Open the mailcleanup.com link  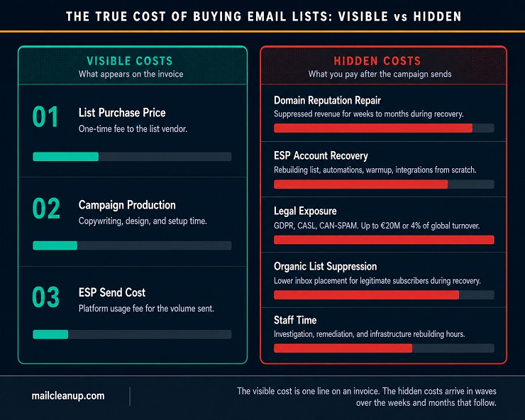[68, 396]
